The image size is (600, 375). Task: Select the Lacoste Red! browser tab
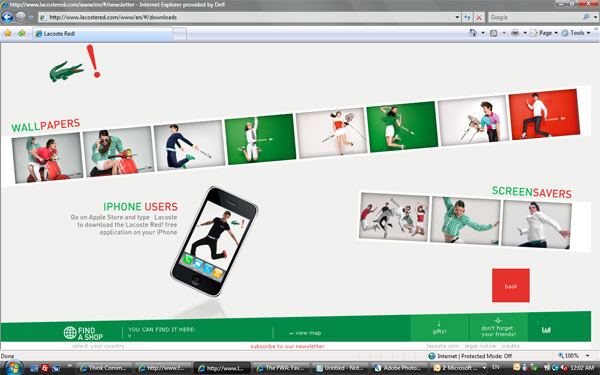click(103, 34)
